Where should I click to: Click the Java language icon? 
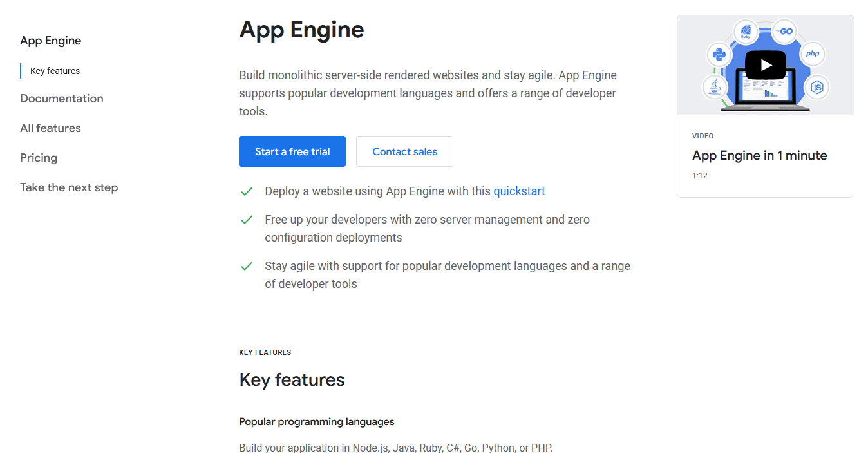715,87
